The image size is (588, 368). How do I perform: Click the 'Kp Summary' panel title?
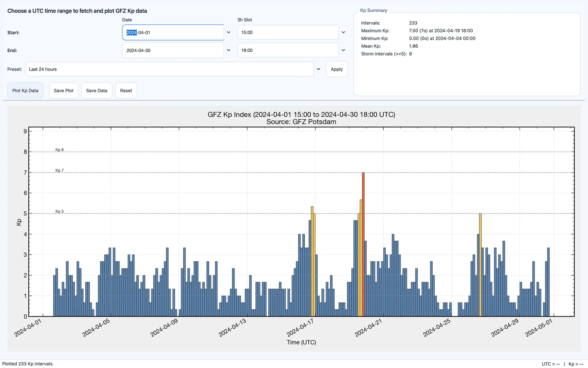coord(374,10)
